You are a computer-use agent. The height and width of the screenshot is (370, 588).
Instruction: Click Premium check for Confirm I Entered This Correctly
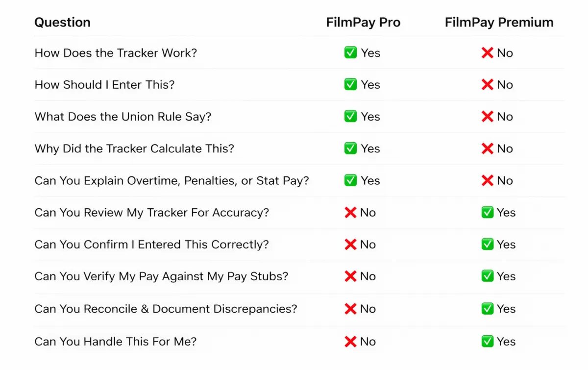tap(487, 245)
